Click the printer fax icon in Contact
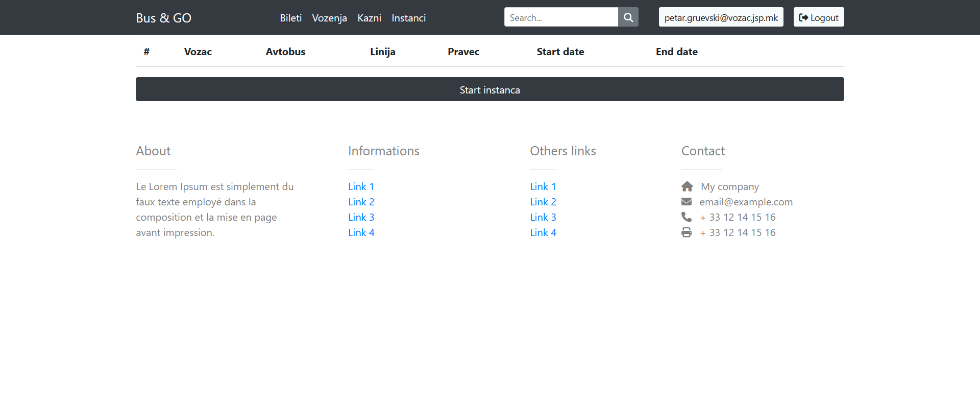 [x=687, y=232]
